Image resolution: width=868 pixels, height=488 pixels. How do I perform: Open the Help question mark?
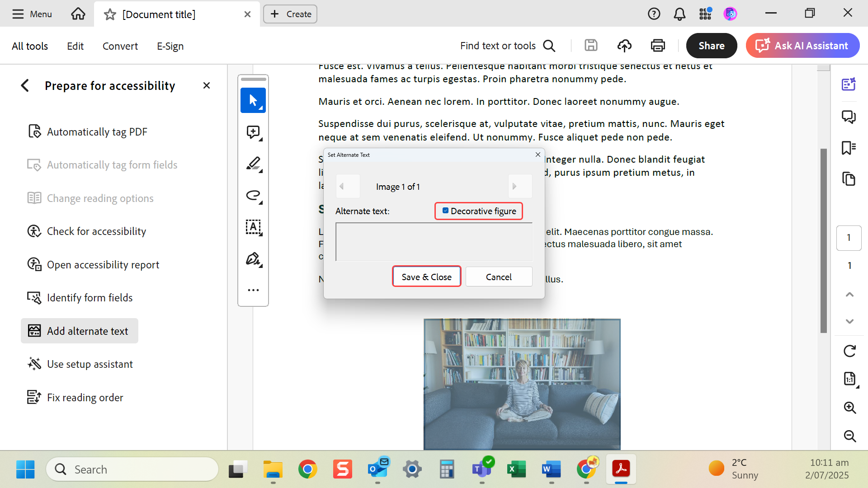pyautogui.click(x=654, y=14)
